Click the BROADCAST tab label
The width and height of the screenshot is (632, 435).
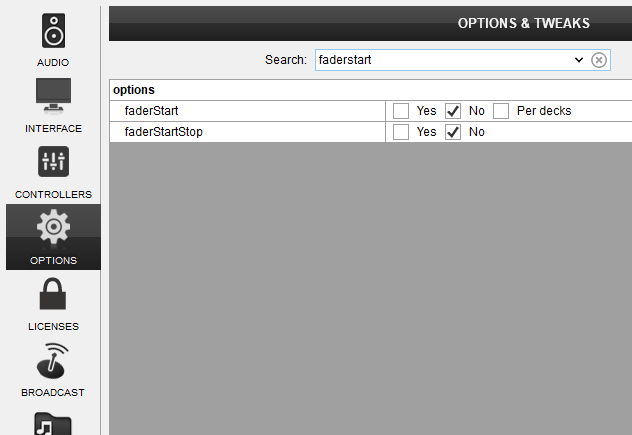[x=53, y=393]
